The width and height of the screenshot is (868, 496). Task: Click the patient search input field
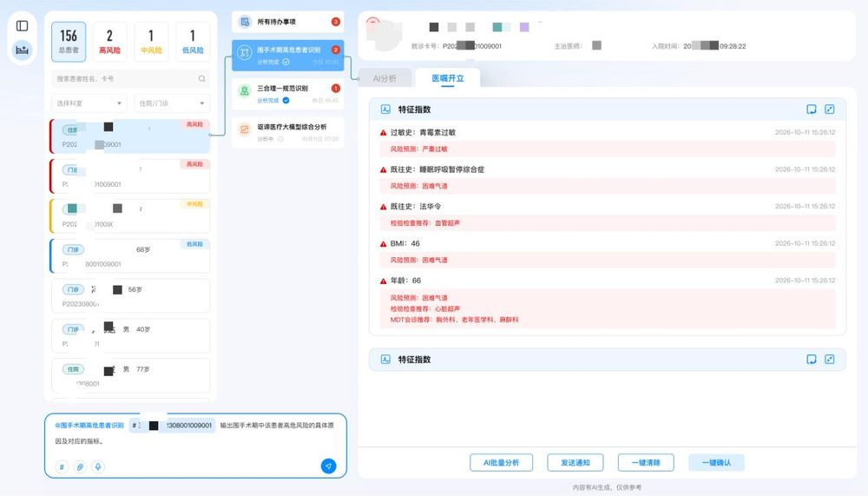tap(122, 78)
